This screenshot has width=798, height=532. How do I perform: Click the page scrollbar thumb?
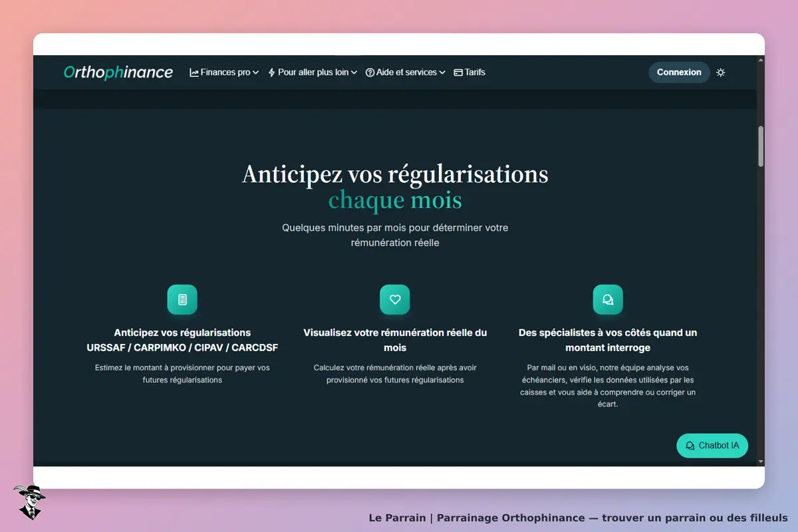[761, 146]
